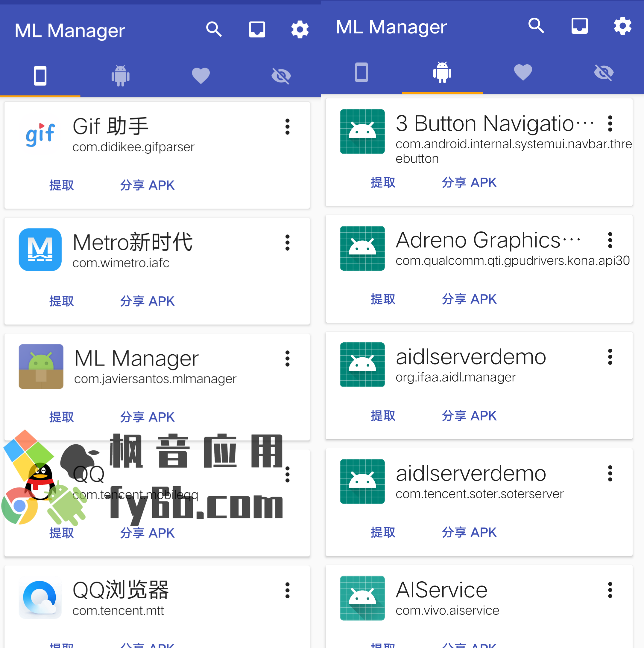Image resolution: width=644 pixels, height=648 pixels.
Task: Open more options for 3 Button Navigation
Action: coord(610,123)
